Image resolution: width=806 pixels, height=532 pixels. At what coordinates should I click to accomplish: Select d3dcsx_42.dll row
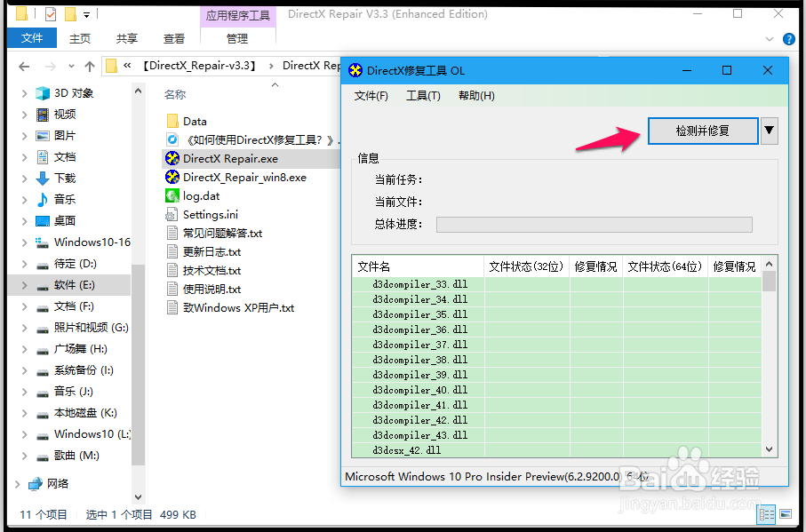pos(556,450)
